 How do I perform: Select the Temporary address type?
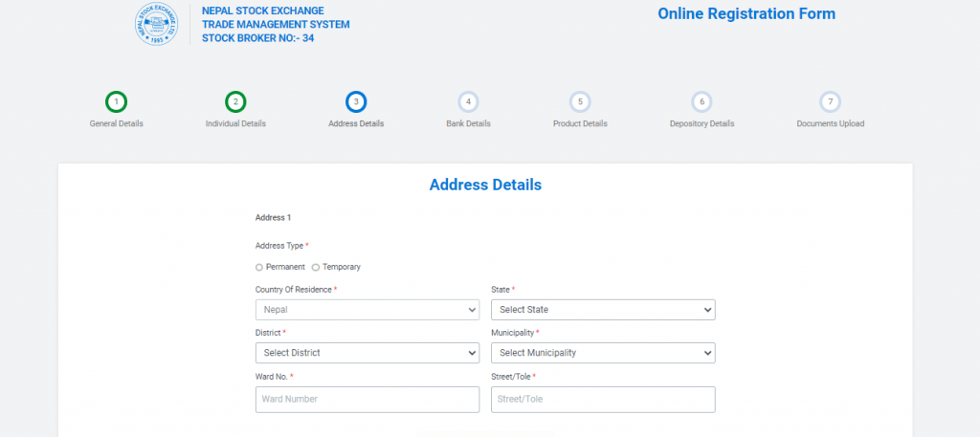[316, 267]
